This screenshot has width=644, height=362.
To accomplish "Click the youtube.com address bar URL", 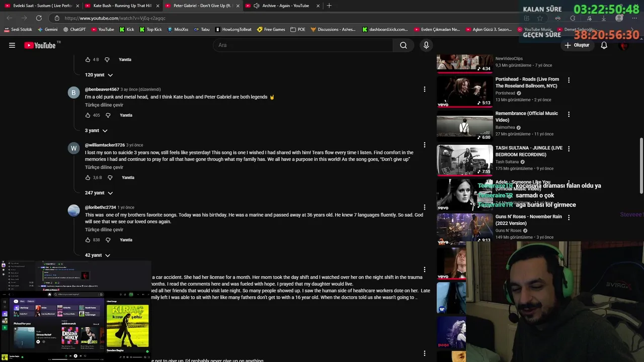I will (x=115, y=18).
